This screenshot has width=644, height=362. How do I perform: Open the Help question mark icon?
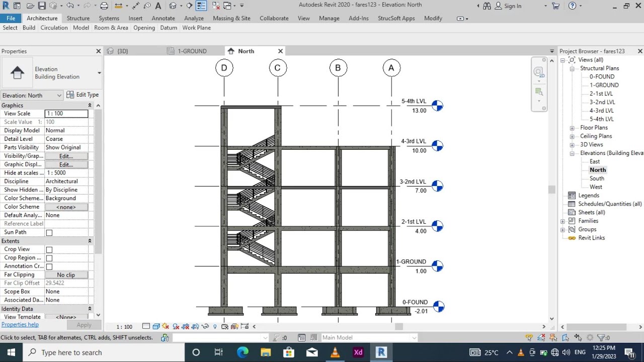(x=573, y=6)
